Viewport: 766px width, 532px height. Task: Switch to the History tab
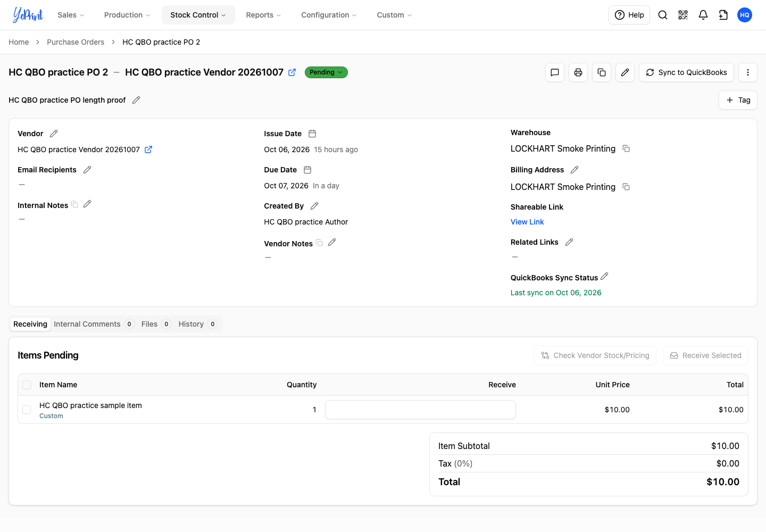(x=197, y=324)
